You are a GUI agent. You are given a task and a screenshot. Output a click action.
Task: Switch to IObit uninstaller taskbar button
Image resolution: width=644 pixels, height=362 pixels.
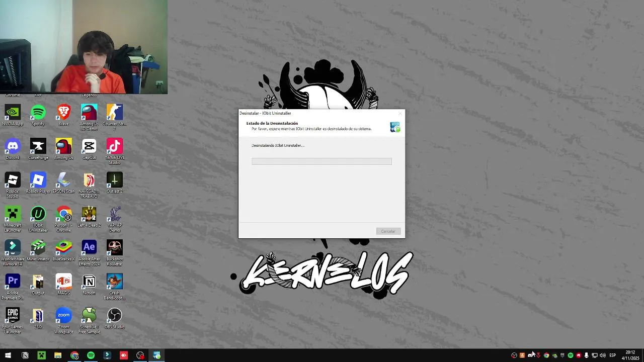[156, 355]
